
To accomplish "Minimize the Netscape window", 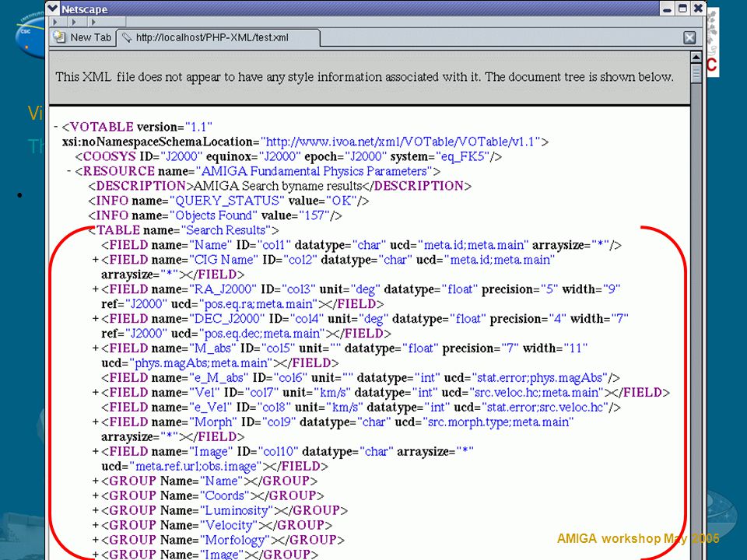I will [668, 9].
